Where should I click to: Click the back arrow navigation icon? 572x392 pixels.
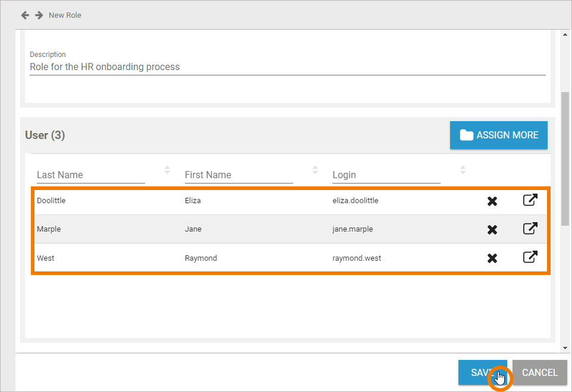pos(25,15)
